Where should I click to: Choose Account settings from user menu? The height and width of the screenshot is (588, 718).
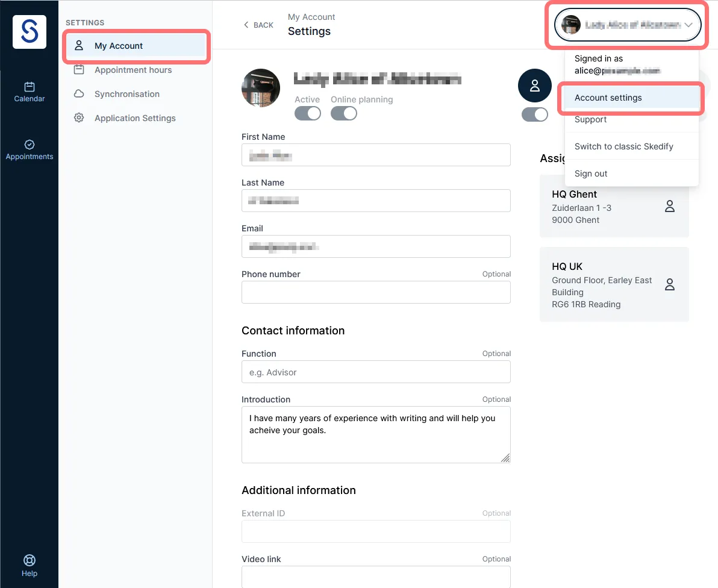(x=631, y=98)
